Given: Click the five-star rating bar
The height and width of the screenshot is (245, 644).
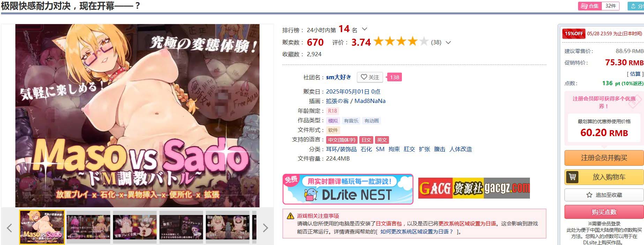Looking at the screenshot, I should tap(401, 42).
